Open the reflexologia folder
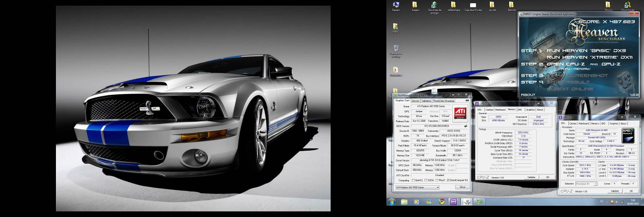The height and width of the screenshot is (217, 644). pyautogui.click(x=454, y=6)
